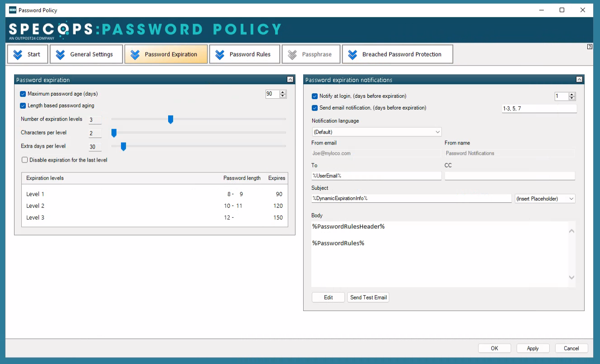Image resolution: width=600 pixels, height=364 pixels.
Task: Click the Apply button
Action: [533, 348]
